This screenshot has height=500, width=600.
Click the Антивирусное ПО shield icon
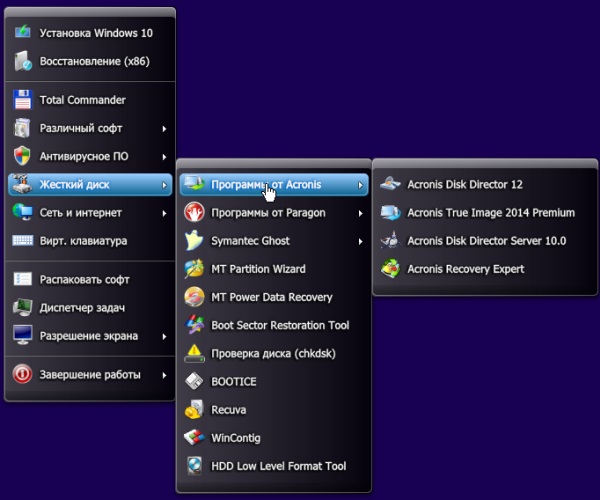[23, 156]
